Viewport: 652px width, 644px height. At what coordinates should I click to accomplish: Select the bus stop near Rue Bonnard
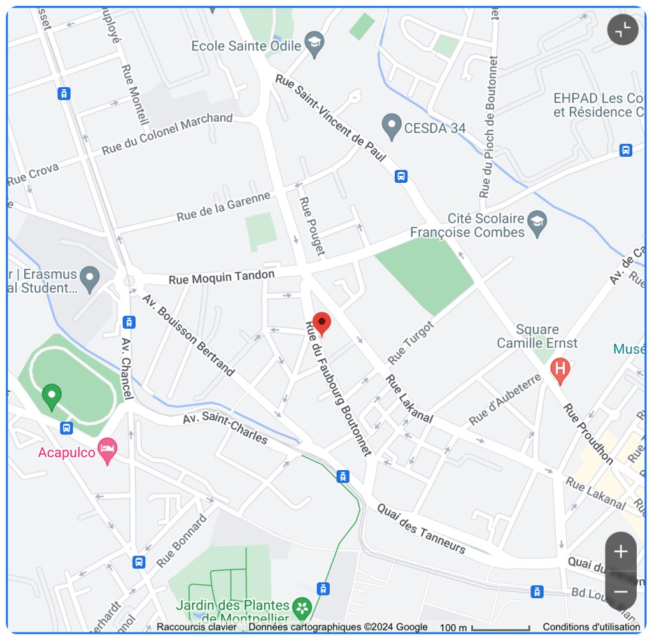[x=139, y=562]
